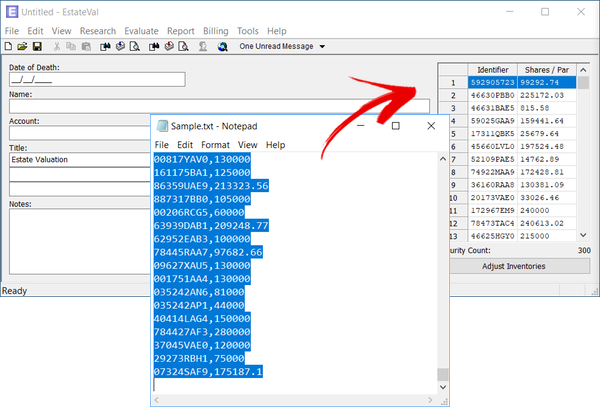Viewport: 600px width, 407px height.
Task: Click Notepad's vertical scroll down arrow
Action: tap(443, 387)
